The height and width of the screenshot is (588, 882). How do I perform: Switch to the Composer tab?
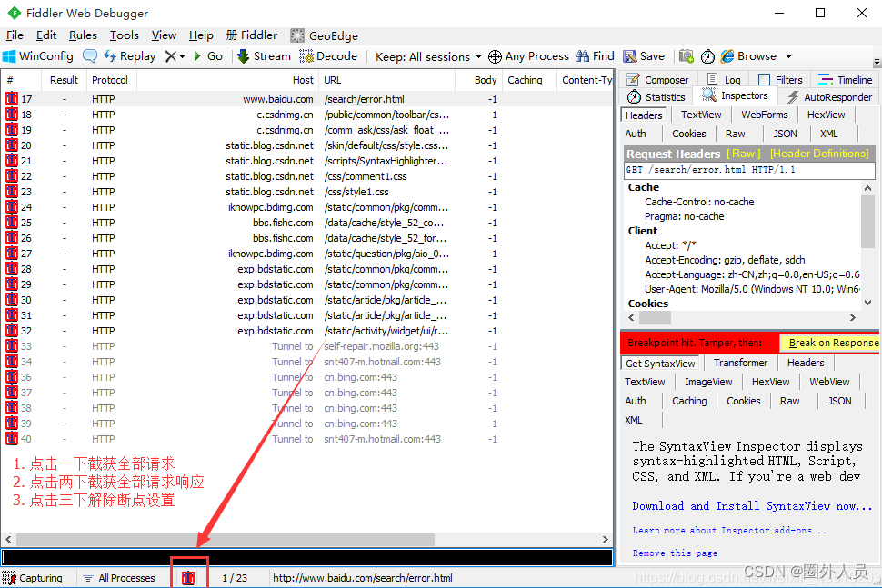click(x=657, y=80)
